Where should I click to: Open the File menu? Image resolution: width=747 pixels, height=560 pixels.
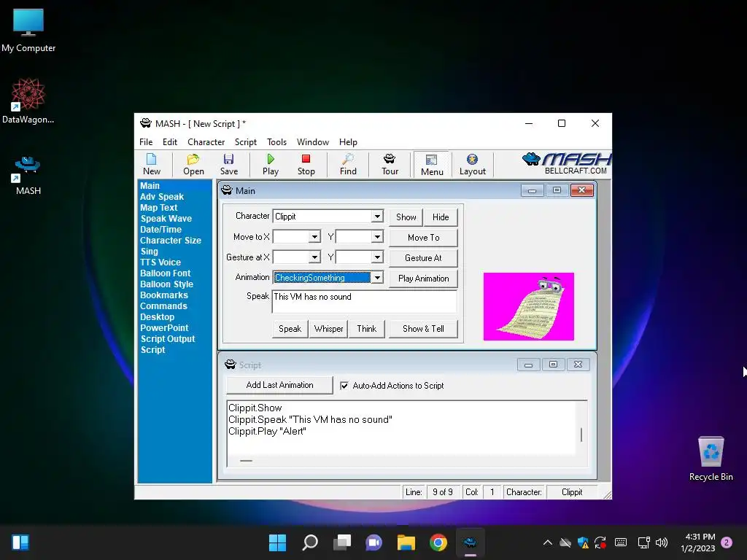pyautogui.click(x=146, y=142)
